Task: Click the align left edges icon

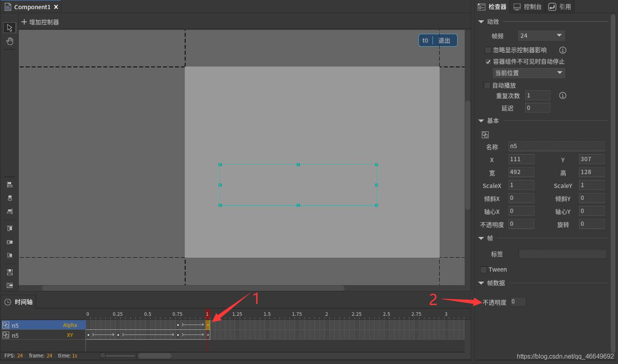Action: (x=10, y=184)
